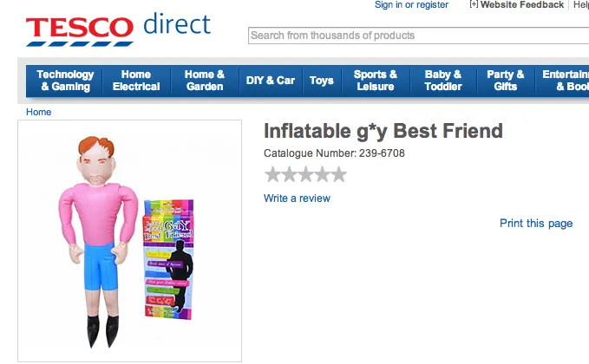The height and width of the screenshot is (364, 589).
Task: Select DIY & Car in navigation bar
Action: (x=271, y=81)
